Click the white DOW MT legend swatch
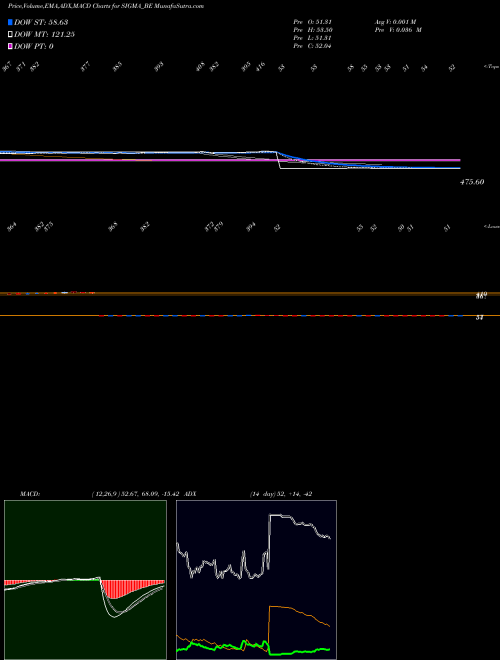The width and height of the screenshot is (500, 660). click(x=11, y=35)
